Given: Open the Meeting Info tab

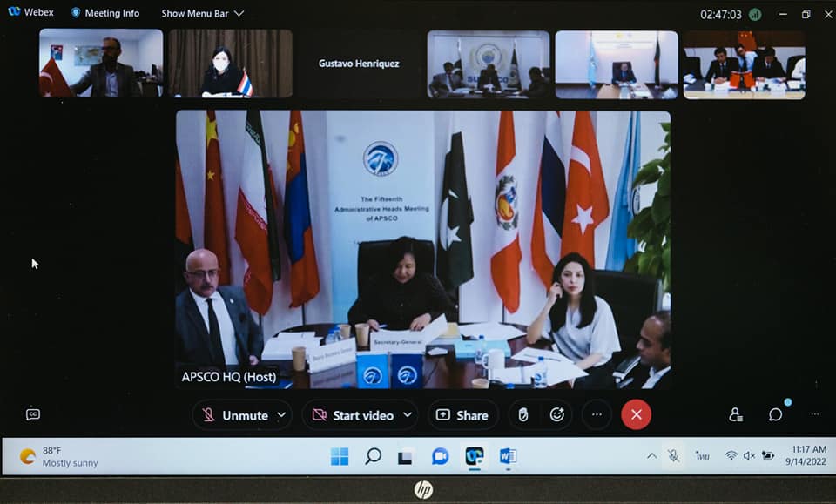Looking at the screenshot, I should point(104,14).
